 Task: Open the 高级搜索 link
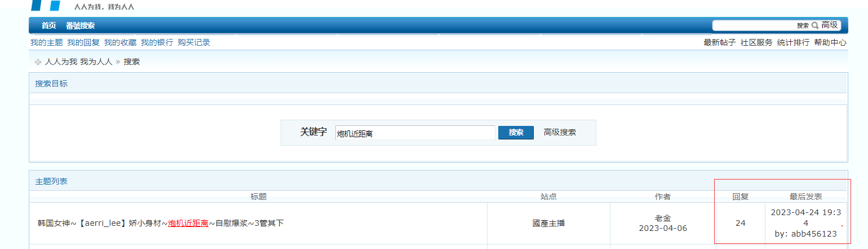coord(560,132)
